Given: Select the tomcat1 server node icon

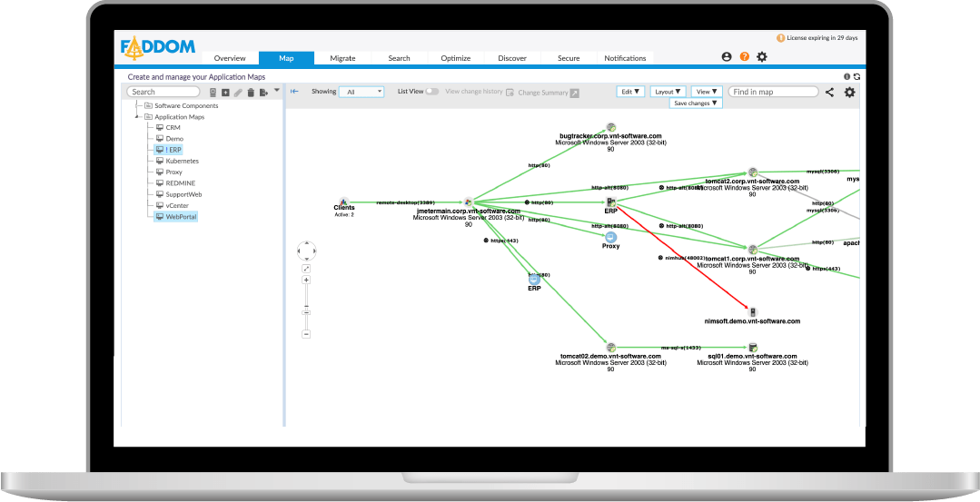Looking at the screenshot, I should [x=753, y=250].
